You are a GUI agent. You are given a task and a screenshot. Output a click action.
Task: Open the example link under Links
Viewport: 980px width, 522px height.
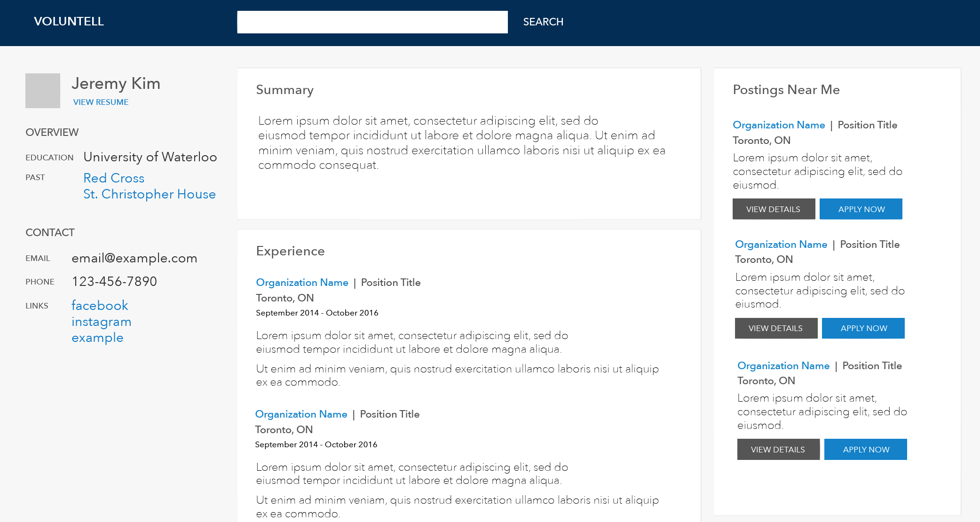click(97, 338)
